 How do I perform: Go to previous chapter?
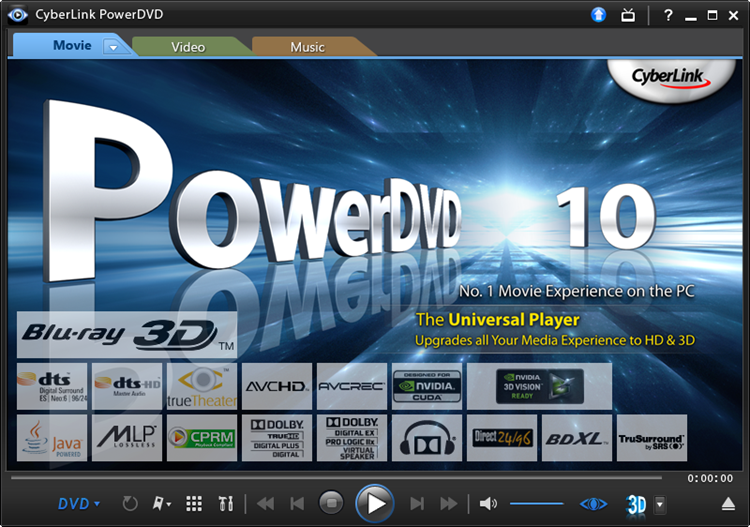pyautogui.click(x=297, y=504)
